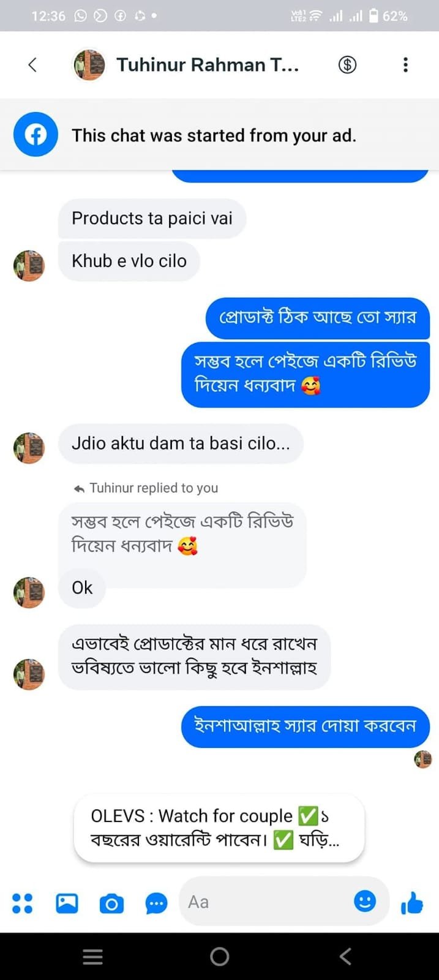This screenshot has width=439, height=980.
Task: Tap the Facebook ad banner icon
Action: (x=36, y=135)
